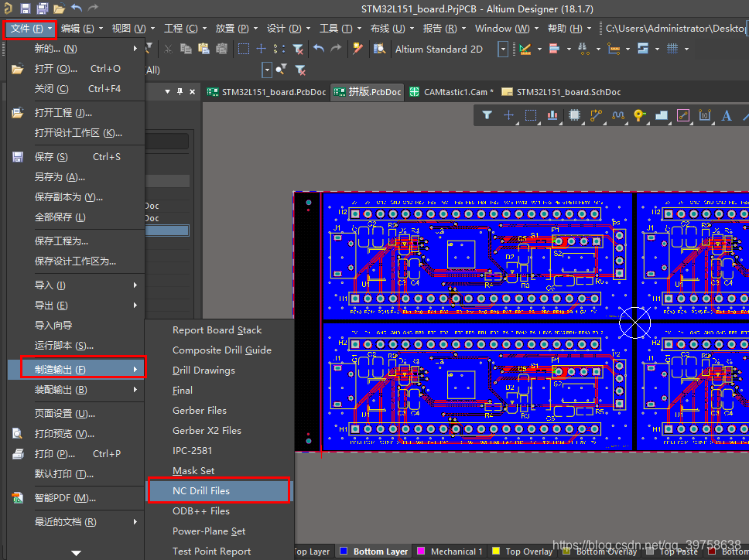Click the cross probe highlighter icon
The width and height of the screenshot is (749, 560).
357,48
